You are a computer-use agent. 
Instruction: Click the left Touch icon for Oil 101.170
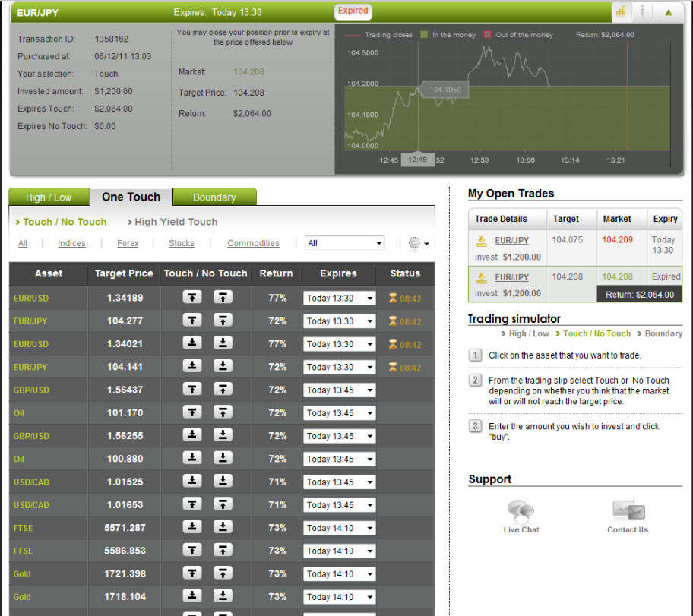click(x=193, y=412)
